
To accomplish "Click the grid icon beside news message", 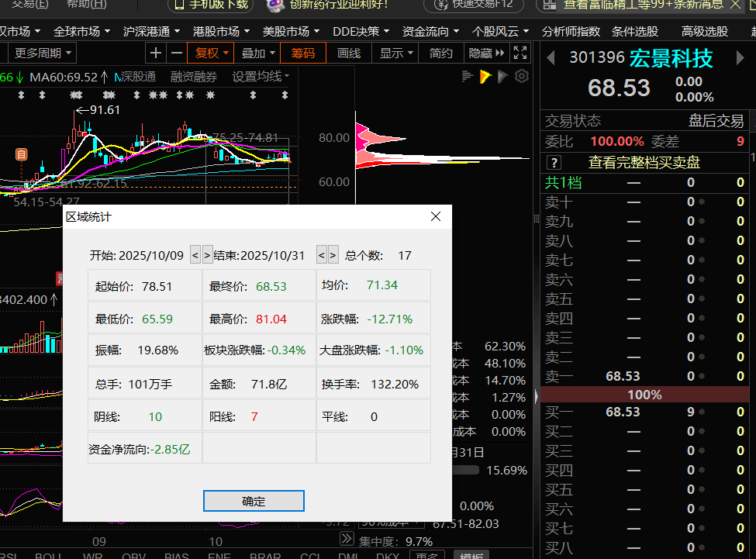I will point(549,5).
